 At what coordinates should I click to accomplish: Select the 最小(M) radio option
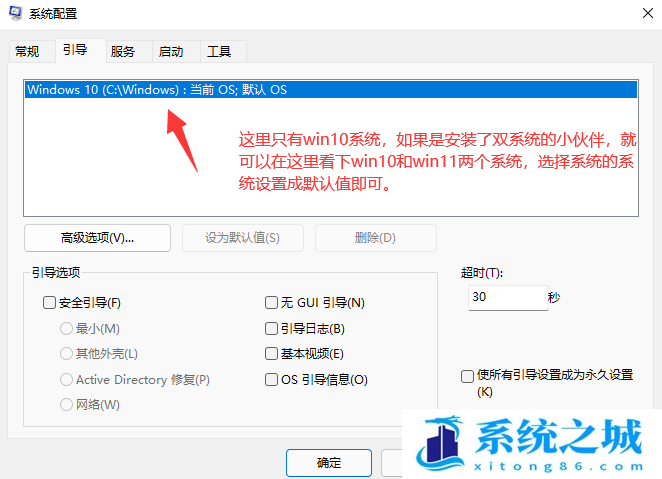tap(66, 328)
